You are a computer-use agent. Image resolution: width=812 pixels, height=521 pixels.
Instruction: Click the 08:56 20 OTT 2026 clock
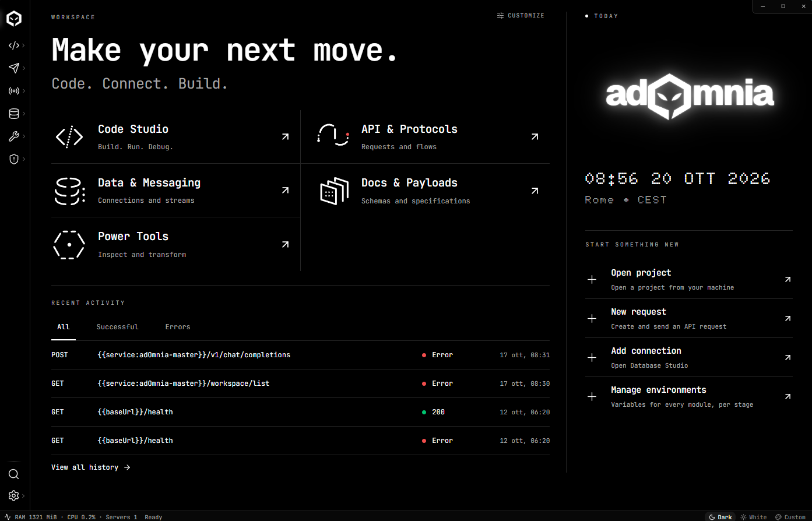677,178
